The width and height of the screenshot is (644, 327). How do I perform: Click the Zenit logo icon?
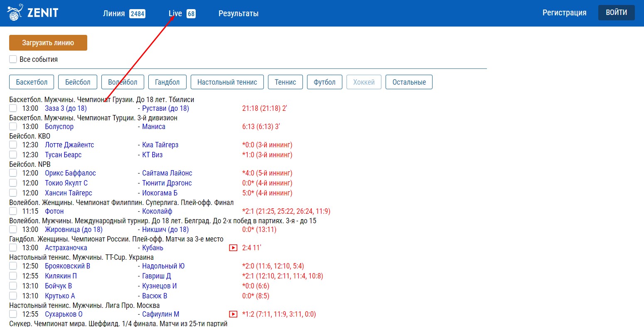[x=15, y=13]
